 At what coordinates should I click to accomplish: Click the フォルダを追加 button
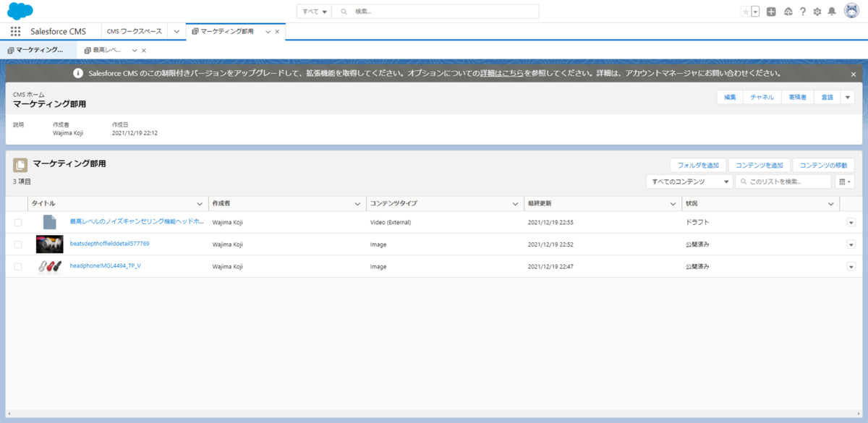698,166
